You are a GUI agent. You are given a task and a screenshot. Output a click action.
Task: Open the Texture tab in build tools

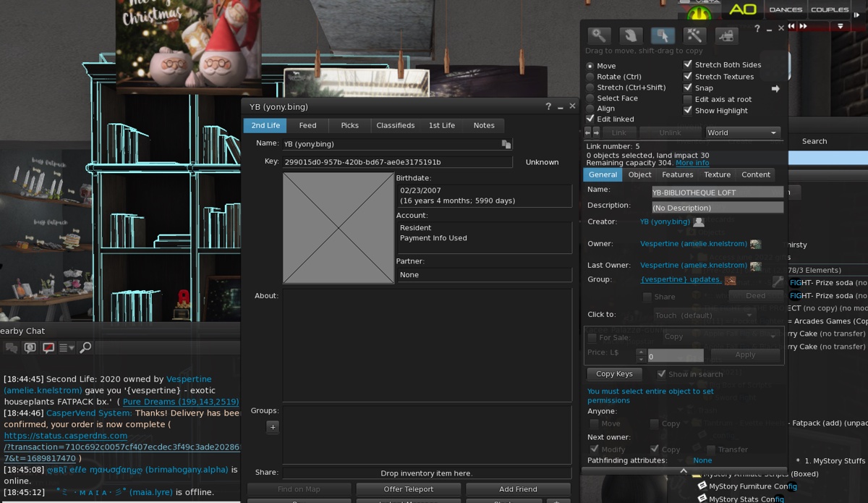point(717,174)
